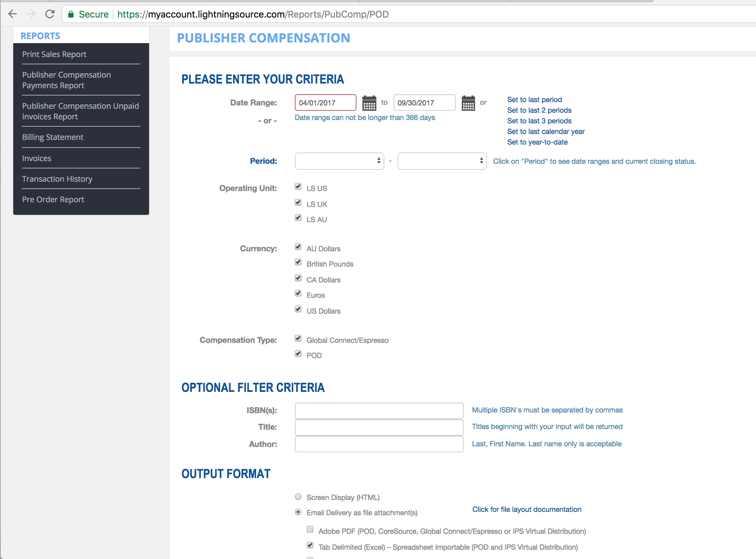Enable Adobe PDF output checkbox
This screenshot has height=559, width=756.
tap(310, 529)
